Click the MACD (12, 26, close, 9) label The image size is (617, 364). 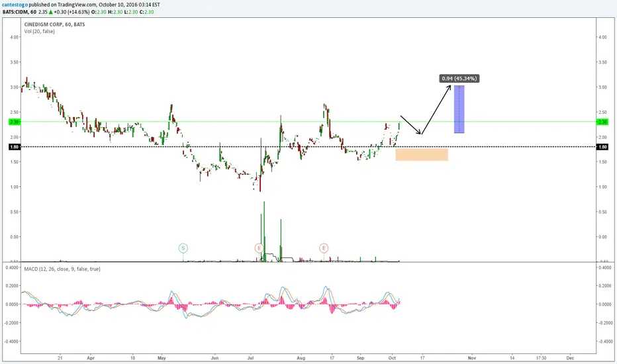62,269
